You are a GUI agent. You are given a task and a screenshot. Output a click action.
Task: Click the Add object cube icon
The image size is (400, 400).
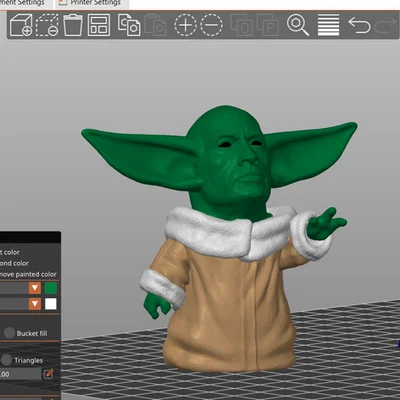pyautogui.click(x=21, y=25)
